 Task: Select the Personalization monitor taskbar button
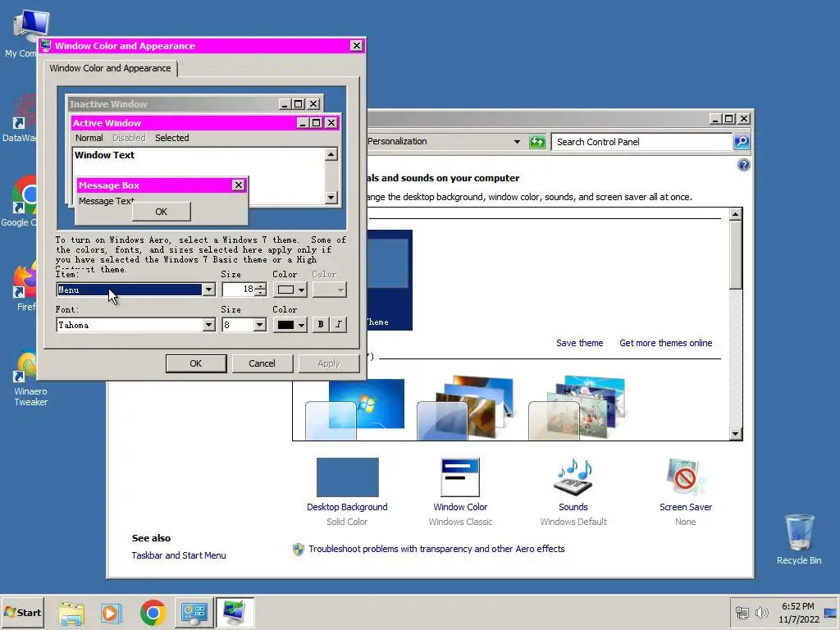pyautogui.click(x=235, y=612)
